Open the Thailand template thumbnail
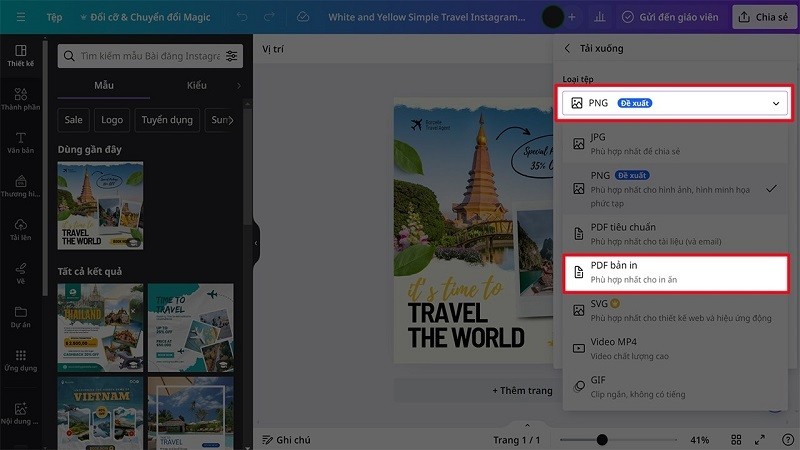The height and width of the screenshot is (450, 800). pos(101,328)
